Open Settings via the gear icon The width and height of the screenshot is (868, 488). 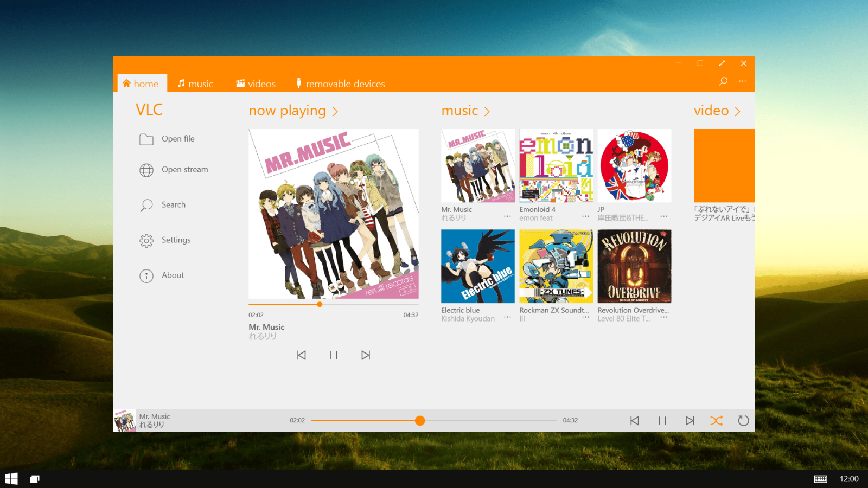coord(146,241)
